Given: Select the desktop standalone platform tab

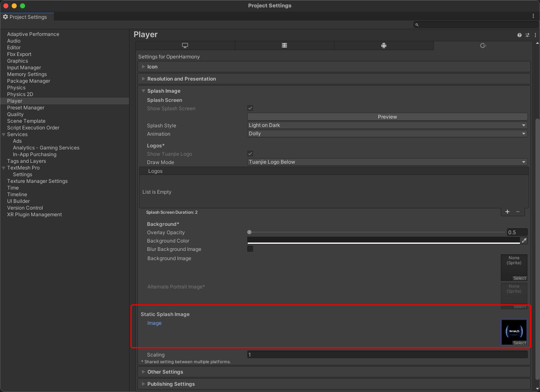Looking at the screenshot, I should 185,46.
